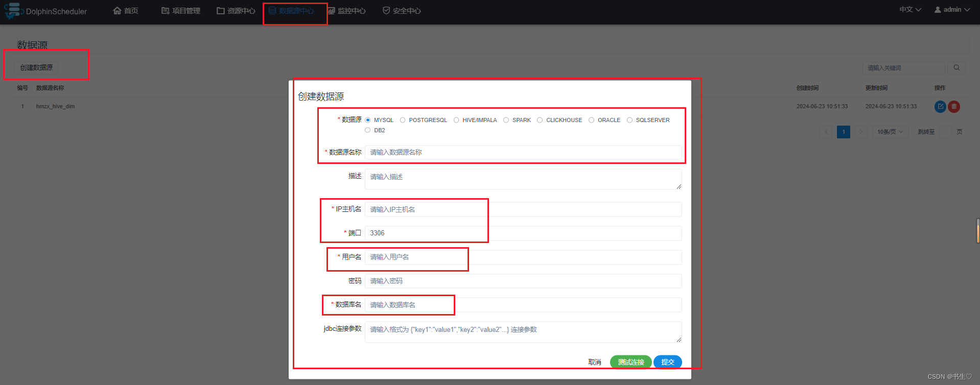The image size is (980, 385).
Task: Focus the 跳转至 page jump field
Action: coord(946,132)
